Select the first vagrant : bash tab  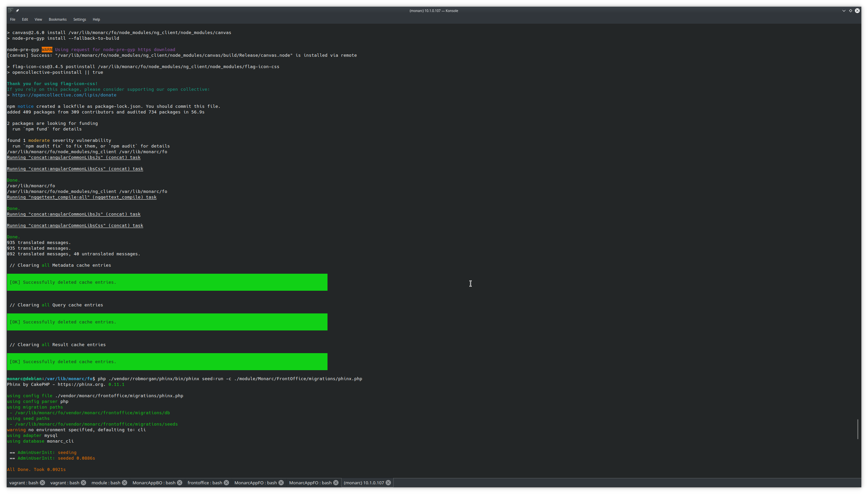24,482
